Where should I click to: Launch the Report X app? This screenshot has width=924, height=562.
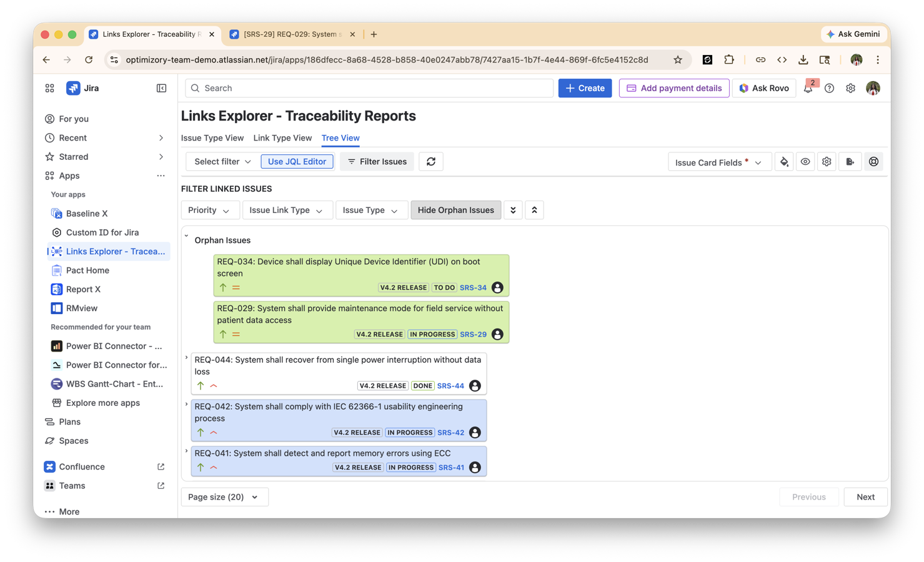[x=83, y=289]
